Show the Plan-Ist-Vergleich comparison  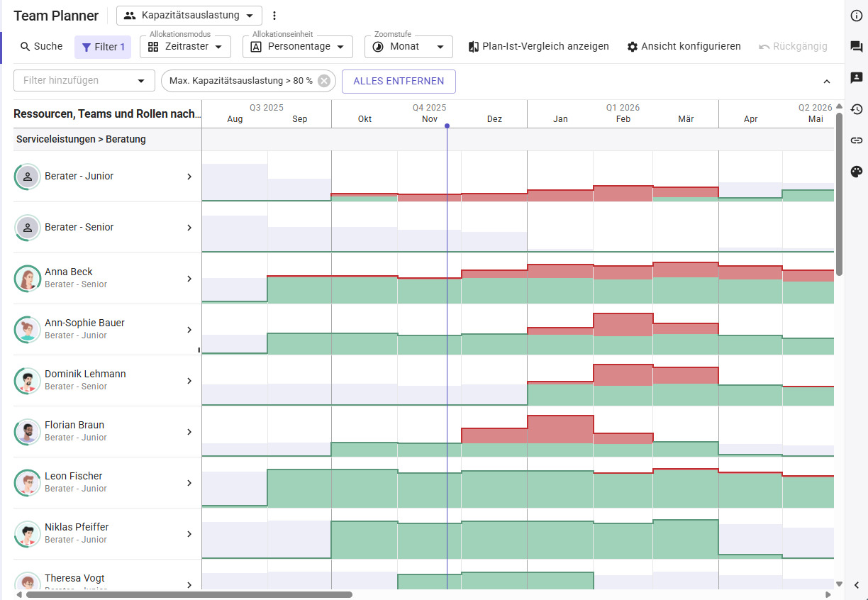(538, 47)
